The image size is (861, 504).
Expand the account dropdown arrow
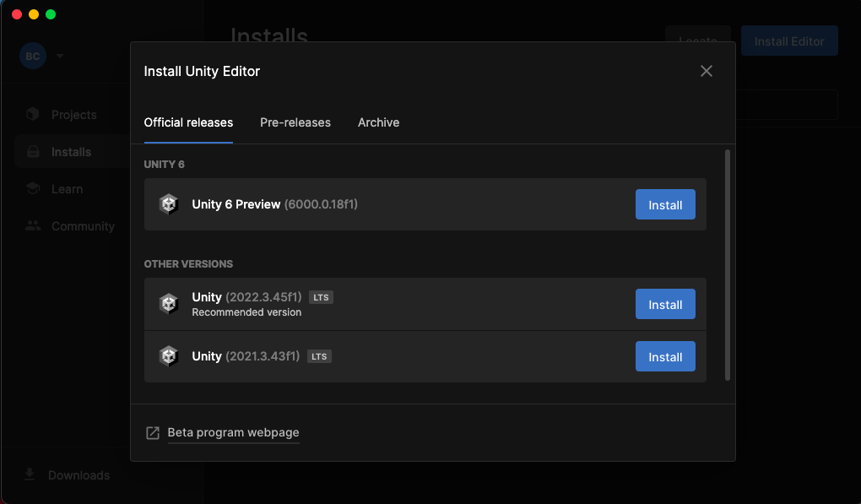click(x=60, y=56)
